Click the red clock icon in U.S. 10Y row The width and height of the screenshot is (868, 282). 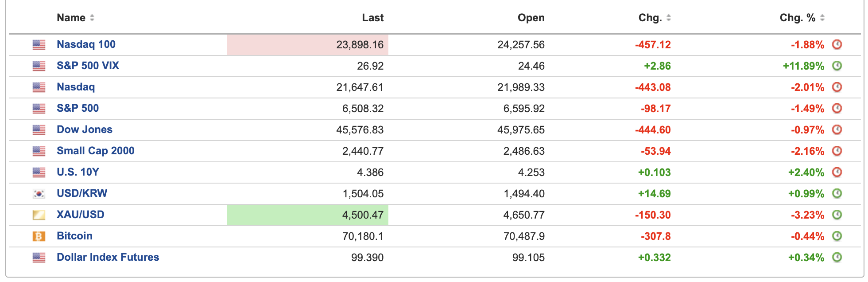[837, 172]
